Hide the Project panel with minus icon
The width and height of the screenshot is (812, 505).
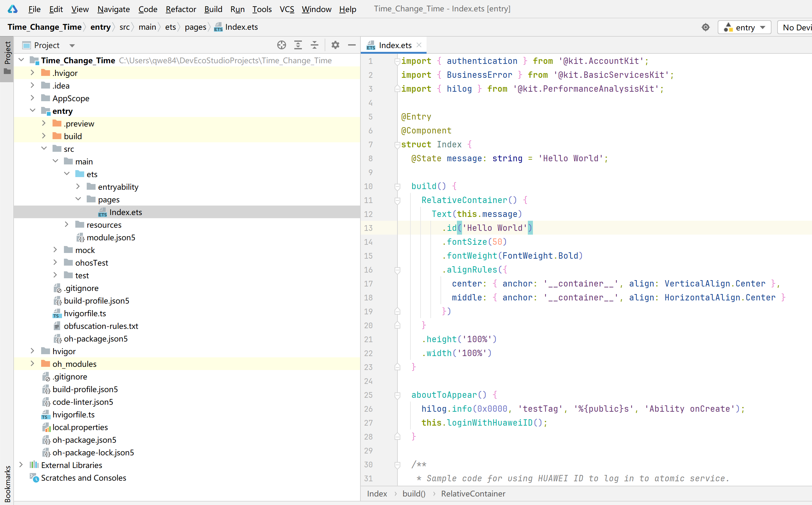352,45
